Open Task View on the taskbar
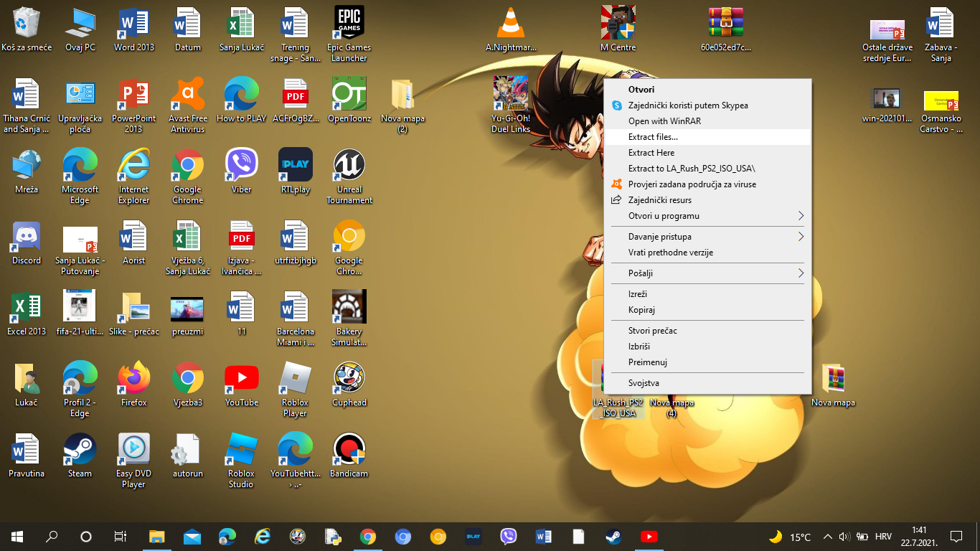Image resolution: width=980 pixels, height=551 pixels. 121,537
